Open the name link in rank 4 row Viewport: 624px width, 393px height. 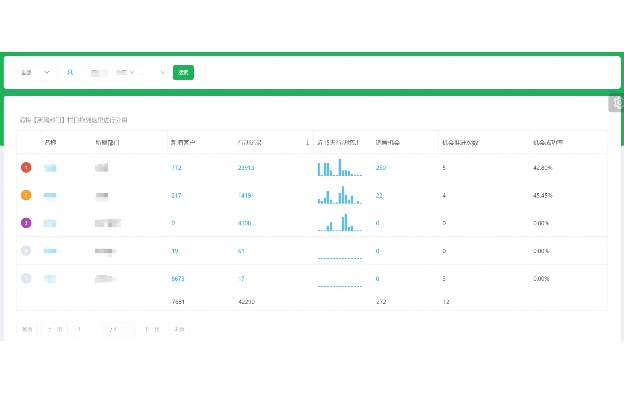(x=50, y=251)
